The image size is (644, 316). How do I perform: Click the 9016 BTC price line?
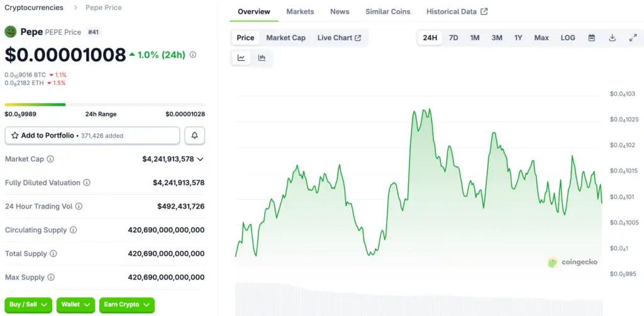click(35, 75)
